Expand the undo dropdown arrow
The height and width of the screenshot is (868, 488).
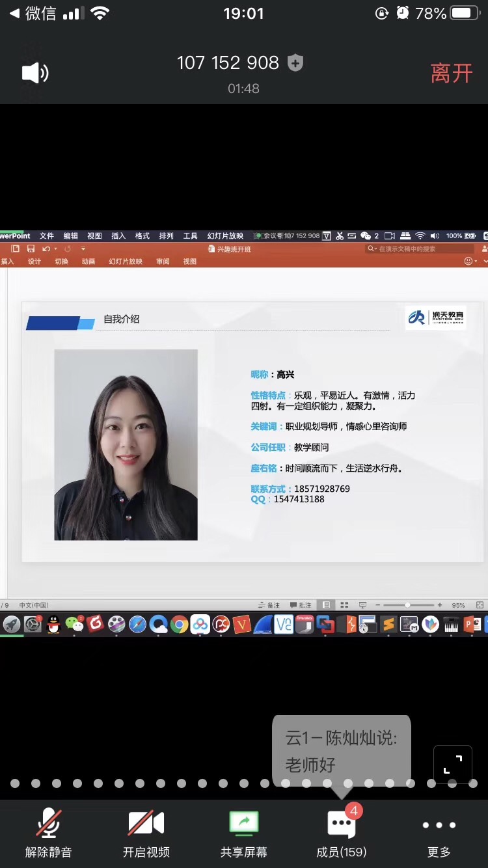point(55,249)
